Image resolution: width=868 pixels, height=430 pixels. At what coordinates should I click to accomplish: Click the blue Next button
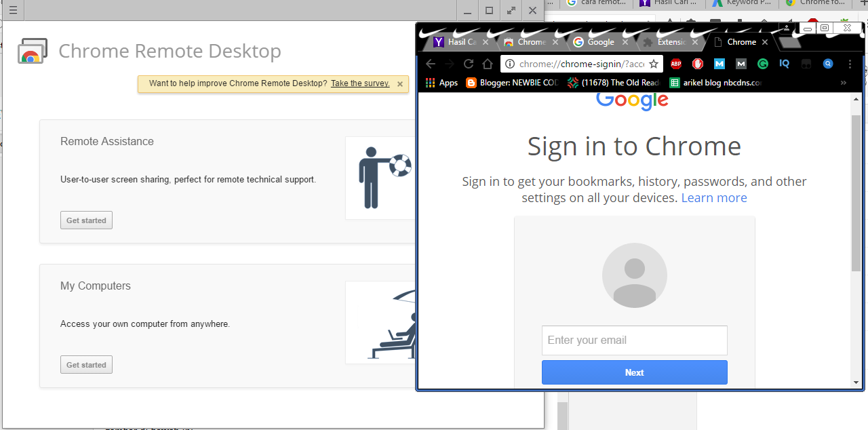(635, 372)
